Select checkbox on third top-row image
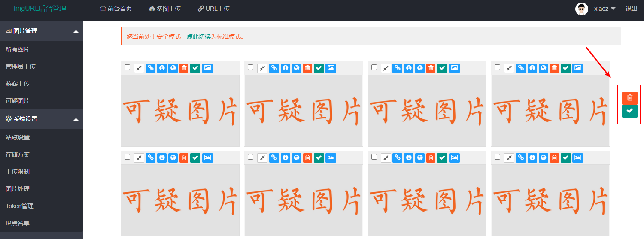This screenshot has width=644, height=239. [374, 67]
